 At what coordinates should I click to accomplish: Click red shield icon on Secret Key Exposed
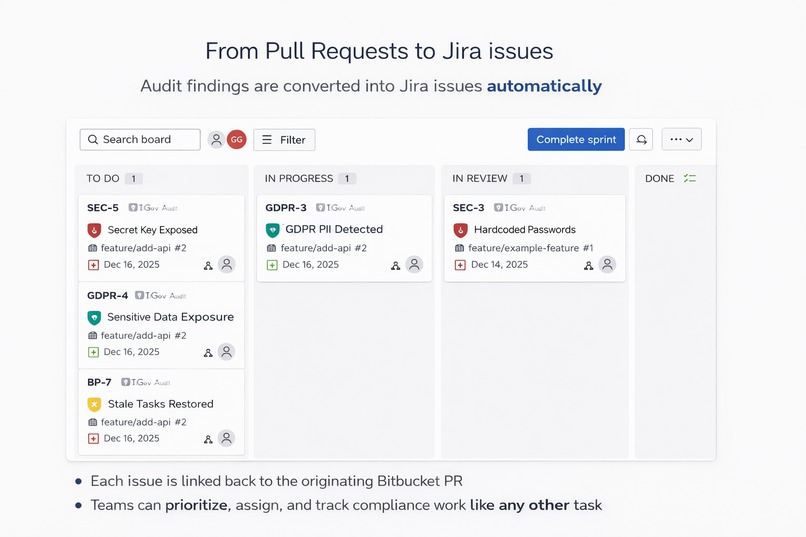click(94, 230)
